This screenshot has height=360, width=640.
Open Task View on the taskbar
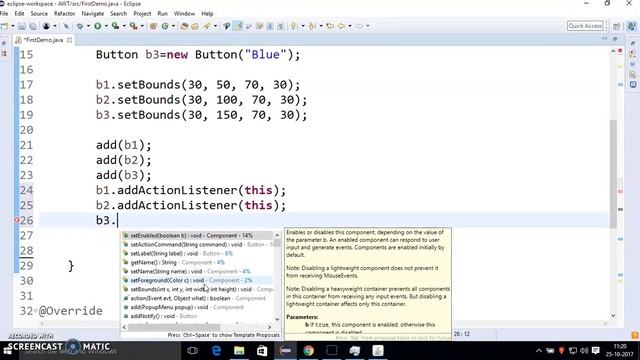[x=193, y=350]
